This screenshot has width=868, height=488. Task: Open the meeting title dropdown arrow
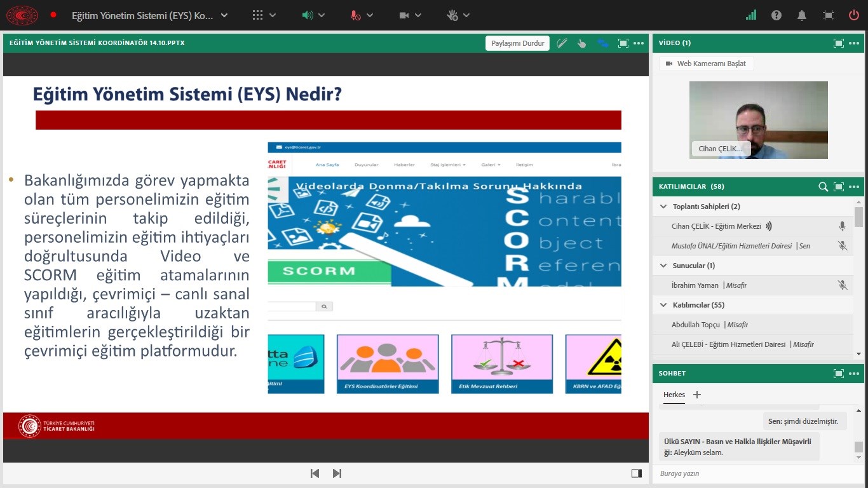pos(224,15)
